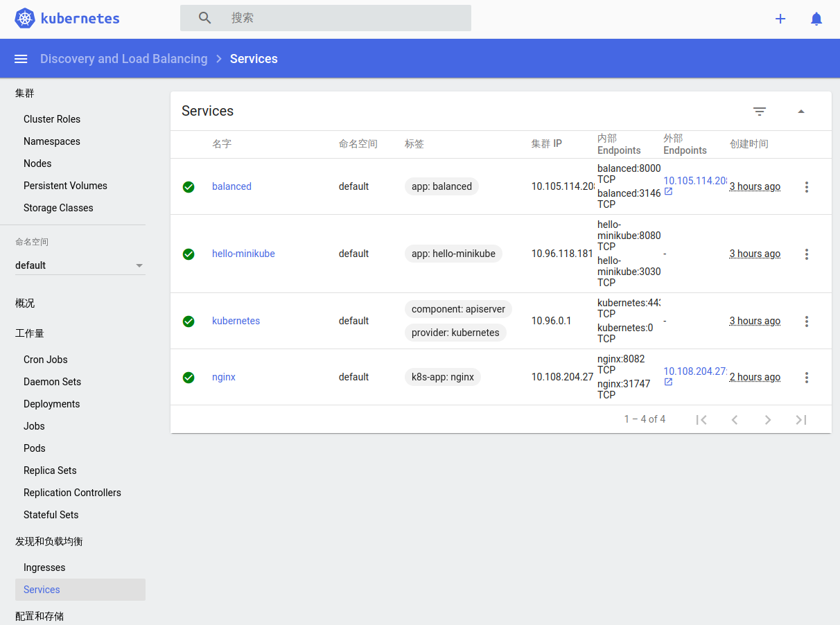Open Jobs in sidebar

pos(34,426)
